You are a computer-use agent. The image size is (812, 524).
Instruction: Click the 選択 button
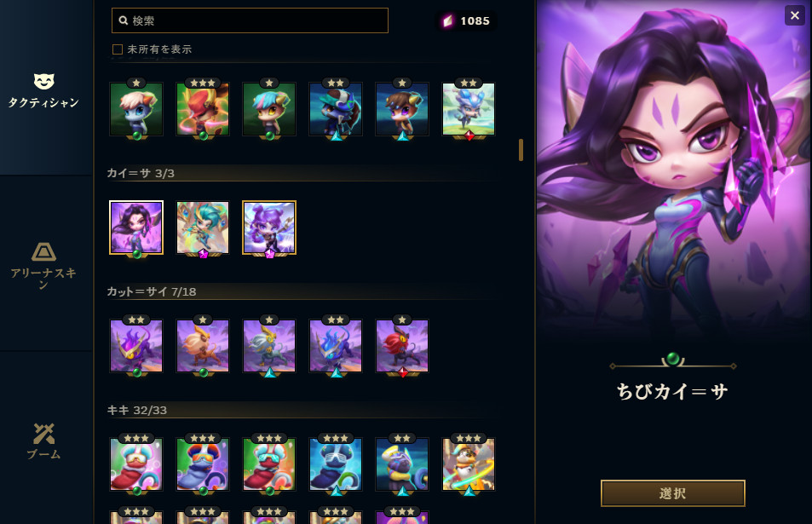pos(673,493)
